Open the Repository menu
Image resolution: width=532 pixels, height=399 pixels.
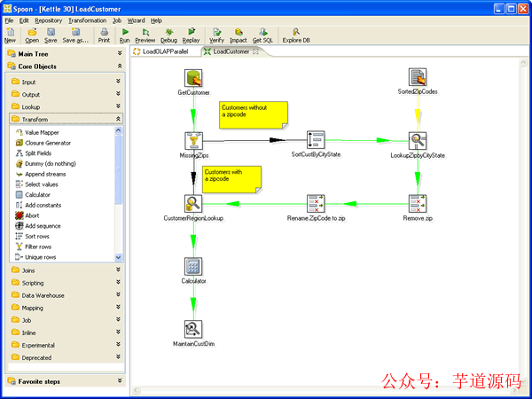click(49, 20)
